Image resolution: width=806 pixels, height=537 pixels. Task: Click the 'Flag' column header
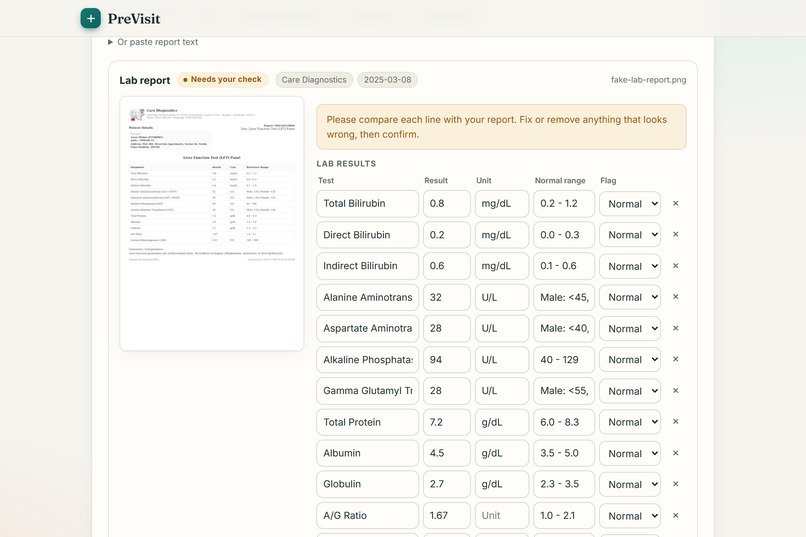pyautogui.click(x=608, y=180)
